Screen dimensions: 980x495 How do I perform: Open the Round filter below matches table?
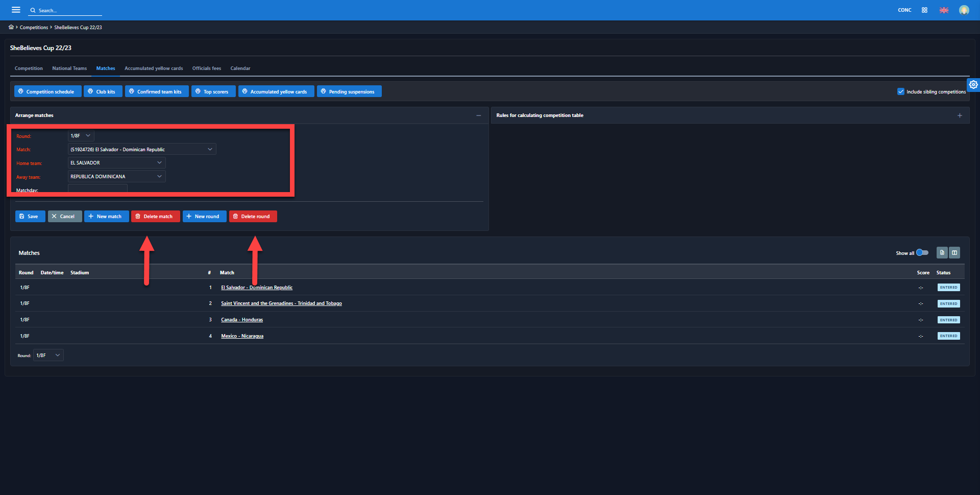pyautogui.click(x=48, y=356)
